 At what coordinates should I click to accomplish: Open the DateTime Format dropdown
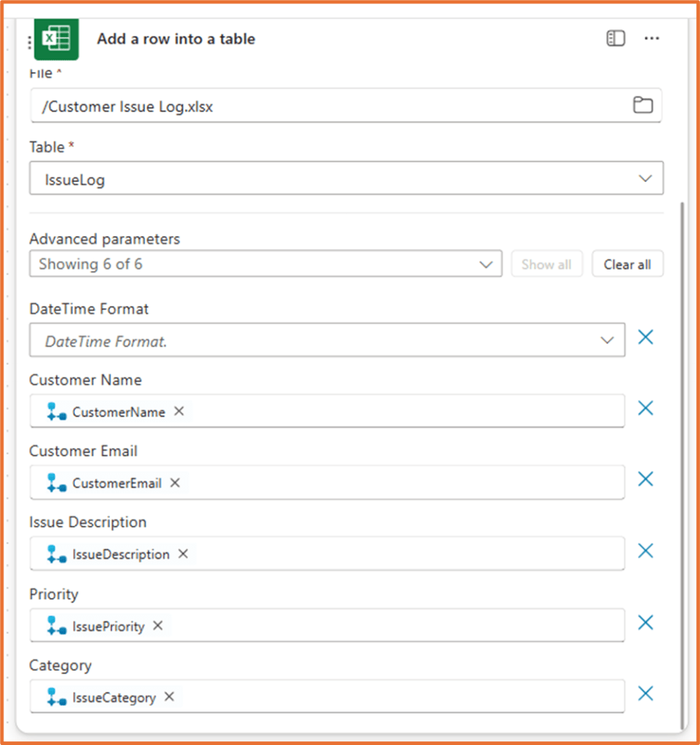[607, 339]
